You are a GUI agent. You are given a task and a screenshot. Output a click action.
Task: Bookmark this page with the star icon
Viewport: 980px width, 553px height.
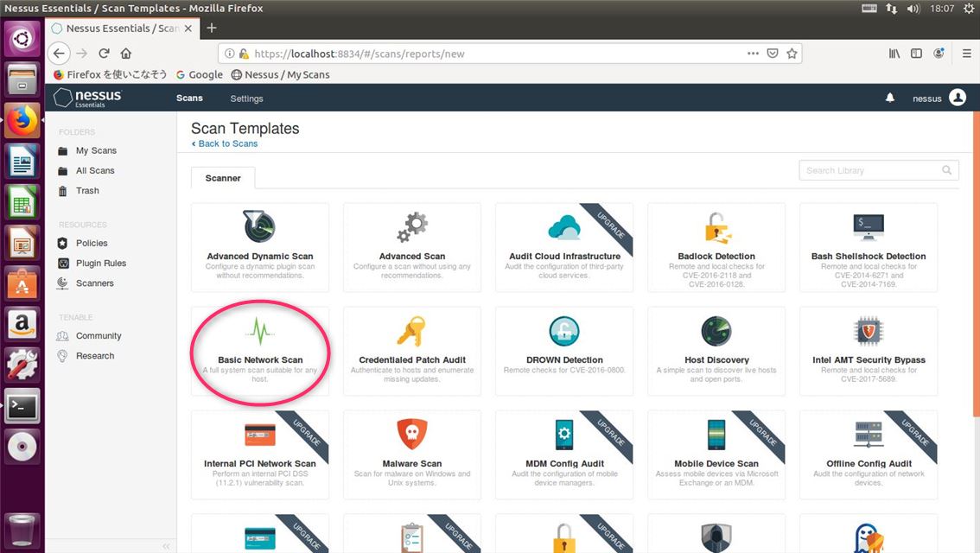click(x=792, y=53)
